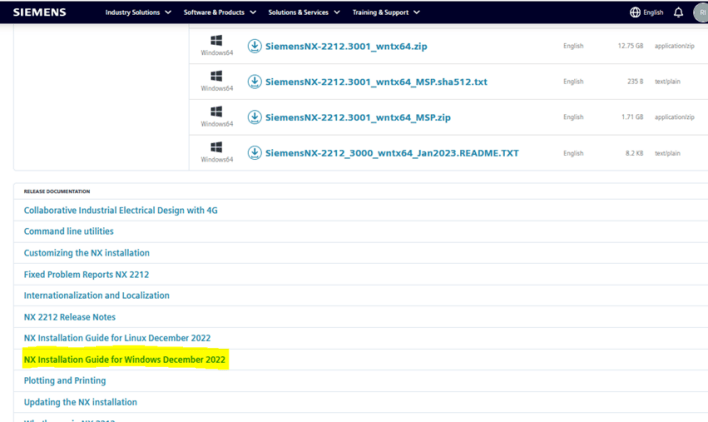Open NX Installation Guide for Windows
Viewport: 708px width, 422px height.
coord(125,360)
